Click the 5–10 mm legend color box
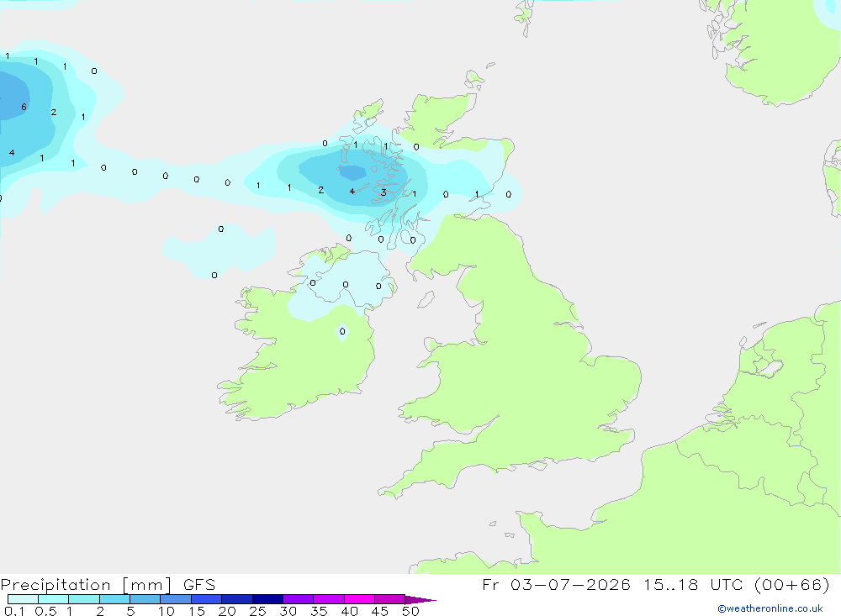Image resolution: width=841 pixels, height=616 pixels. pyautogui.click(x=145, y=599)
